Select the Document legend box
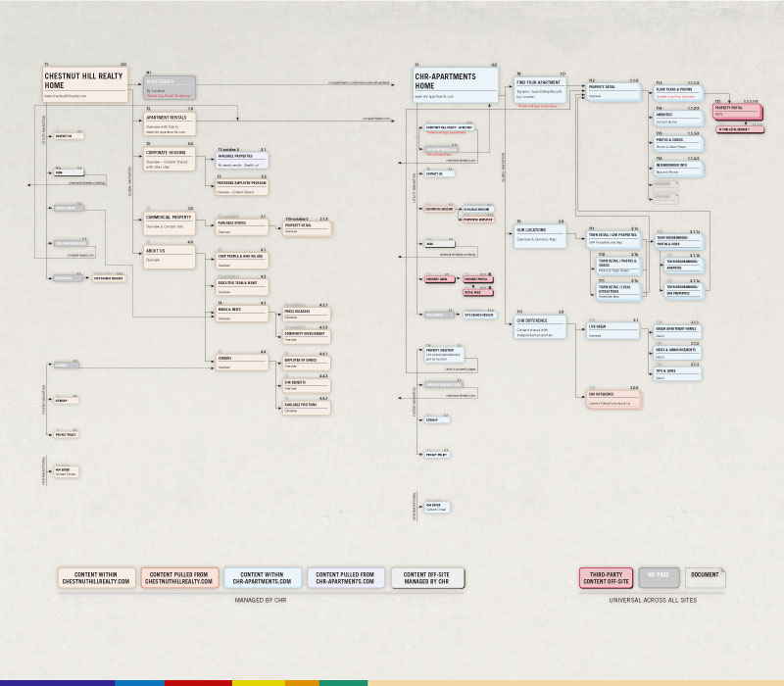 [x=705, y=578]
